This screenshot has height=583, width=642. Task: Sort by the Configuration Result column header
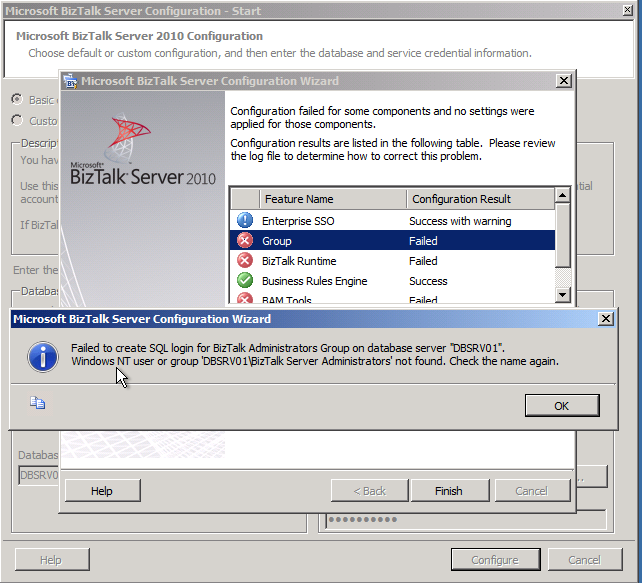481,199
